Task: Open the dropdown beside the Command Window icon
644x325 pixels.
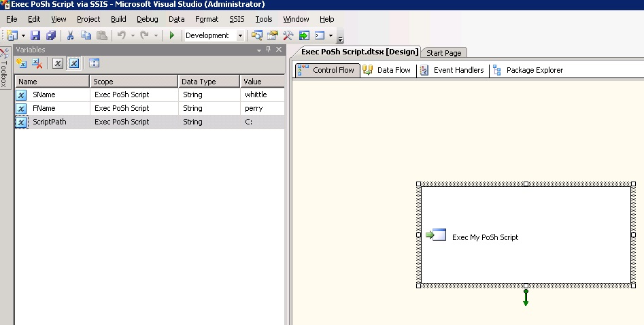Action: (x=331, y=36)
